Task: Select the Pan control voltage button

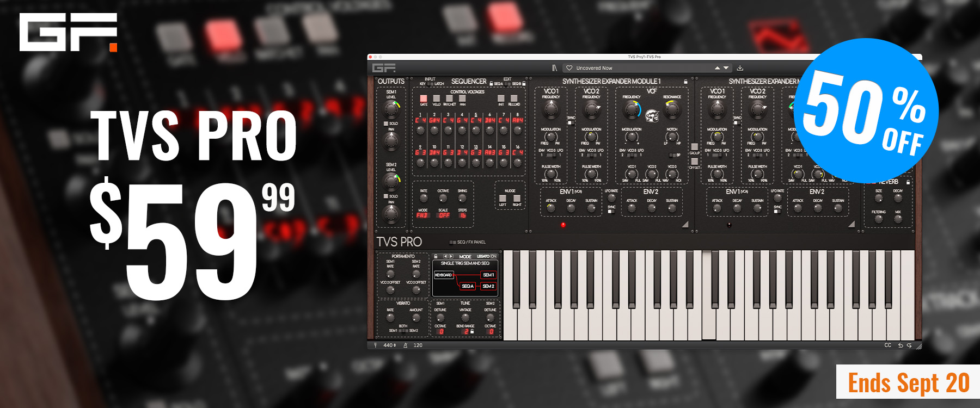Action: coord(462,98)
